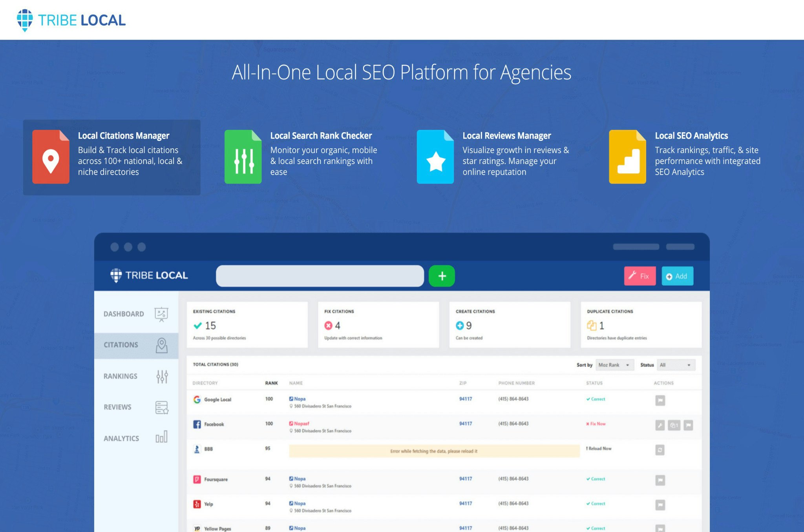The height and width of the screenshot is (532, 804).
Task: Click the flag icon in the Google Local row
Action: click(x=660, y=400)
